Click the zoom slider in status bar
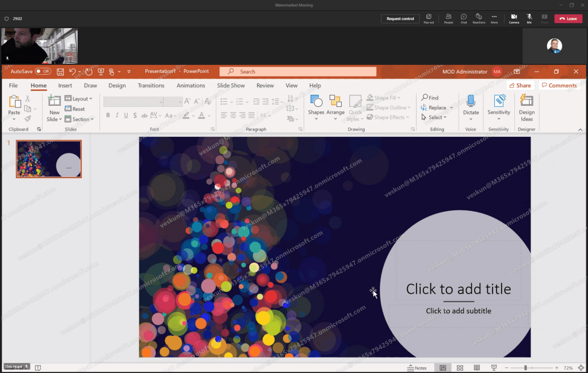The image size is (588, 373). 525,368
